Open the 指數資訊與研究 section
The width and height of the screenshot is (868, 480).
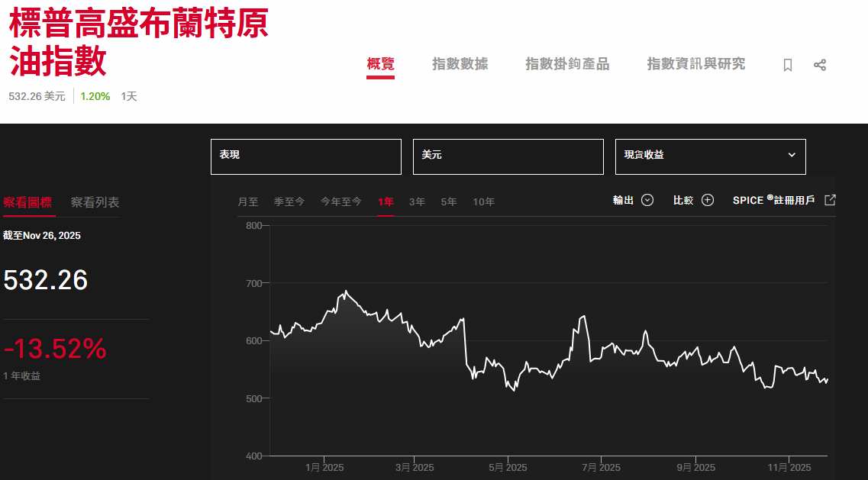695,64
